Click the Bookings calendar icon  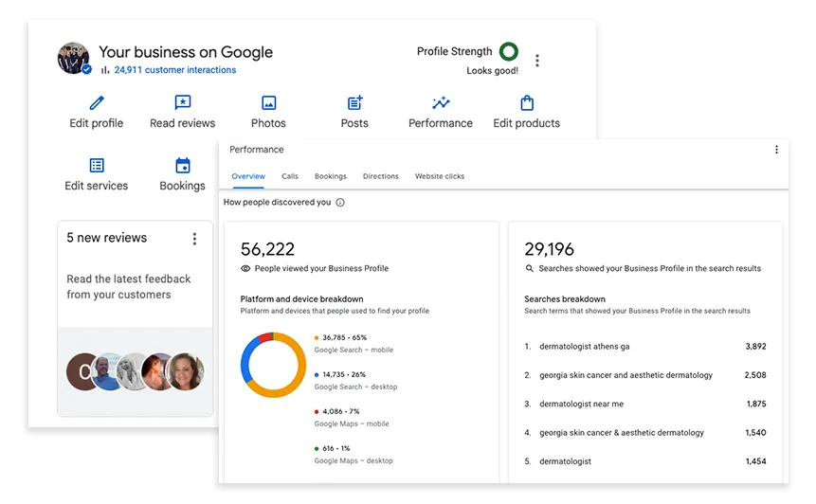183,166
